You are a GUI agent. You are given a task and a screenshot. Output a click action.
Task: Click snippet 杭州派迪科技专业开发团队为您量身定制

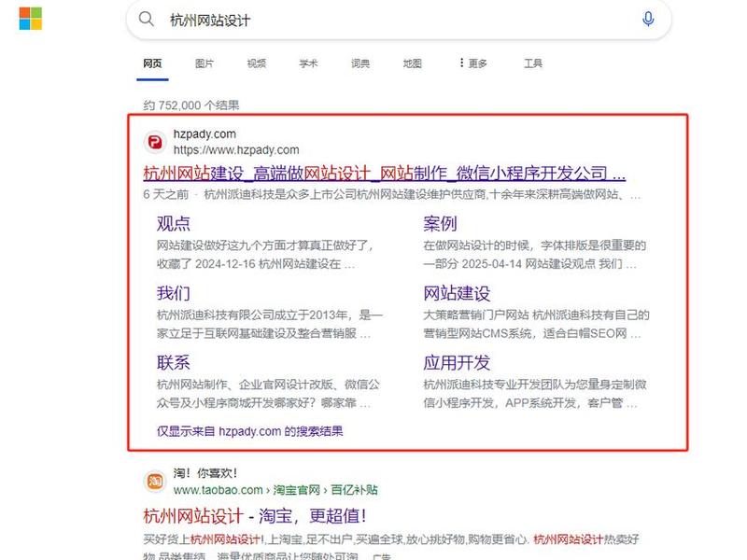click(535, 385)
